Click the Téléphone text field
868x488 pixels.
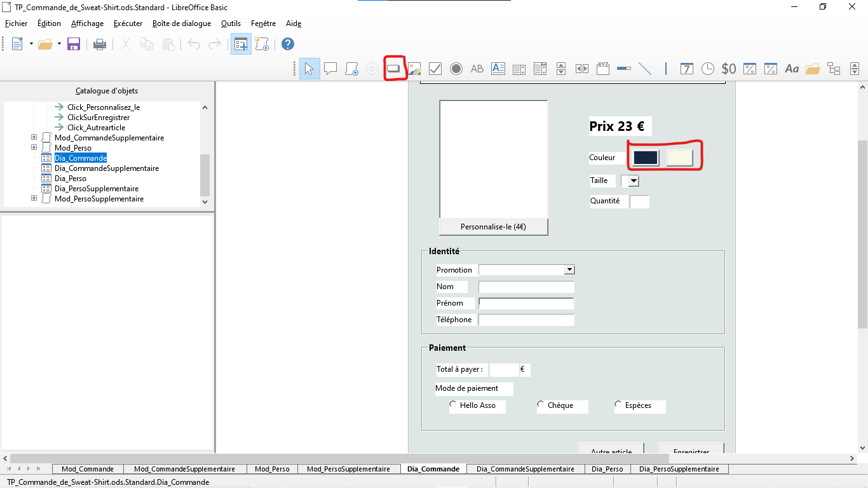click(526, 320)
